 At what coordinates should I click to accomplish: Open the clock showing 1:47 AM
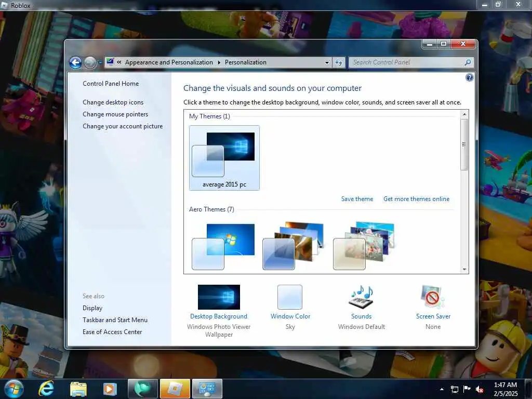(506, 389)
